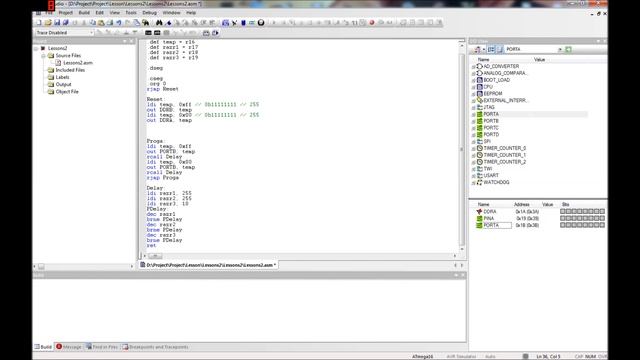Click the EXTERNAL_INTERRUPT module icon
Image resolution: width=640 pixels, height=360 pixels.
click(x=480, y=100)
